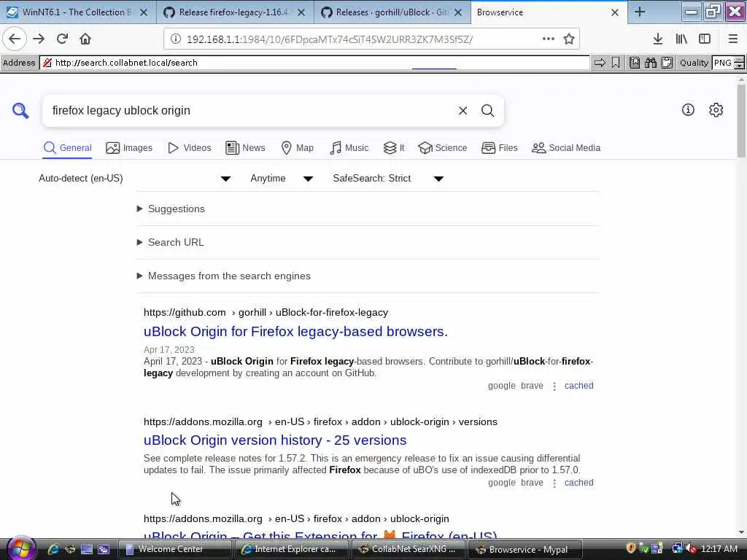This screenshot has height=560, width=747.
Task: Bookmark this page with the star icon
Action: pos(569,39)
